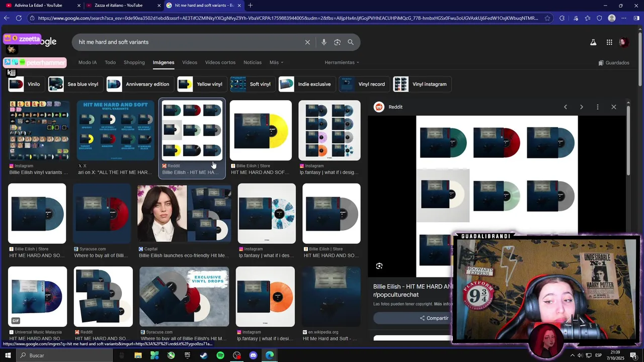
Task: Expand the Herramientas dropdown
Action: point(342,62)
